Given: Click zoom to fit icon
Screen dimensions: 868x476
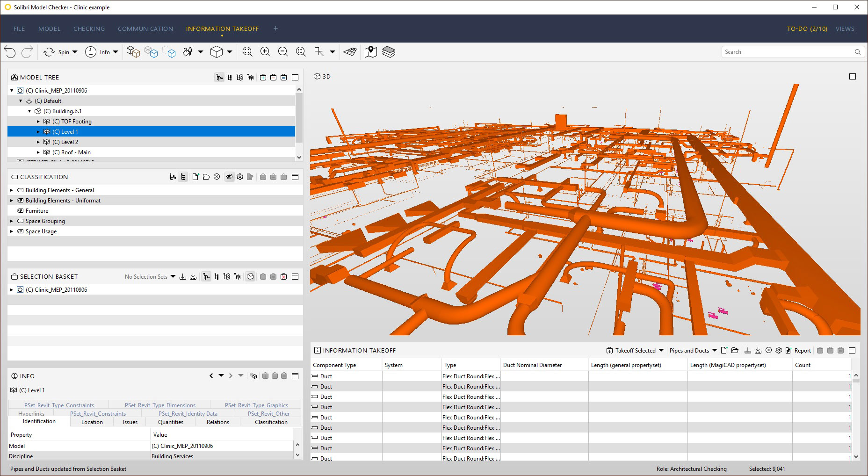Looking at the screenshot, I should pos(247,52).
